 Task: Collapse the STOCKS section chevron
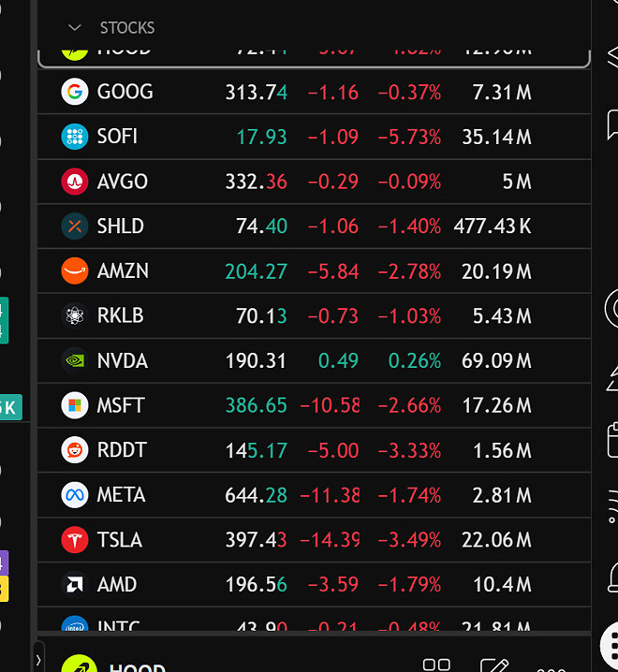75,28
